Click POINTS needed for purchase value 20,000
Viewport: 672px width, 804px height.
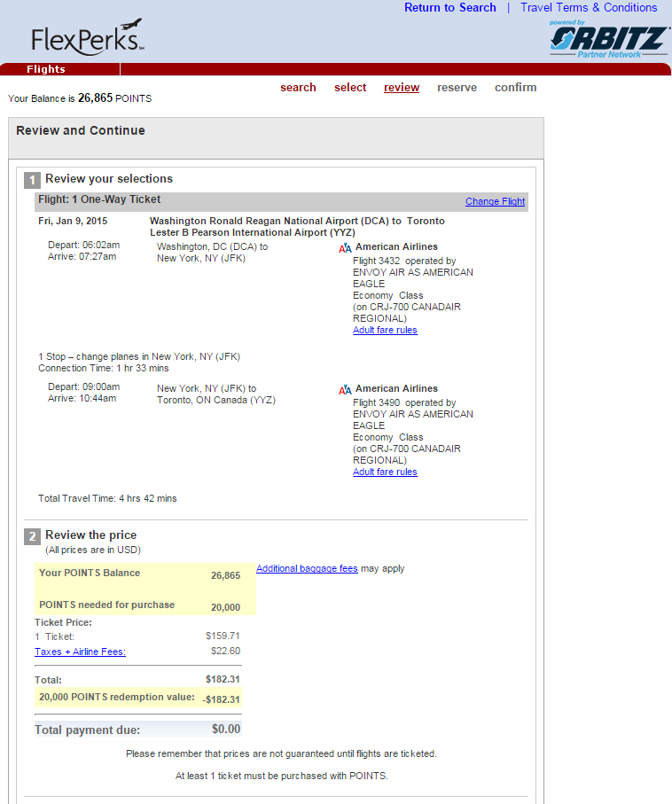click(x=226, y=607)
